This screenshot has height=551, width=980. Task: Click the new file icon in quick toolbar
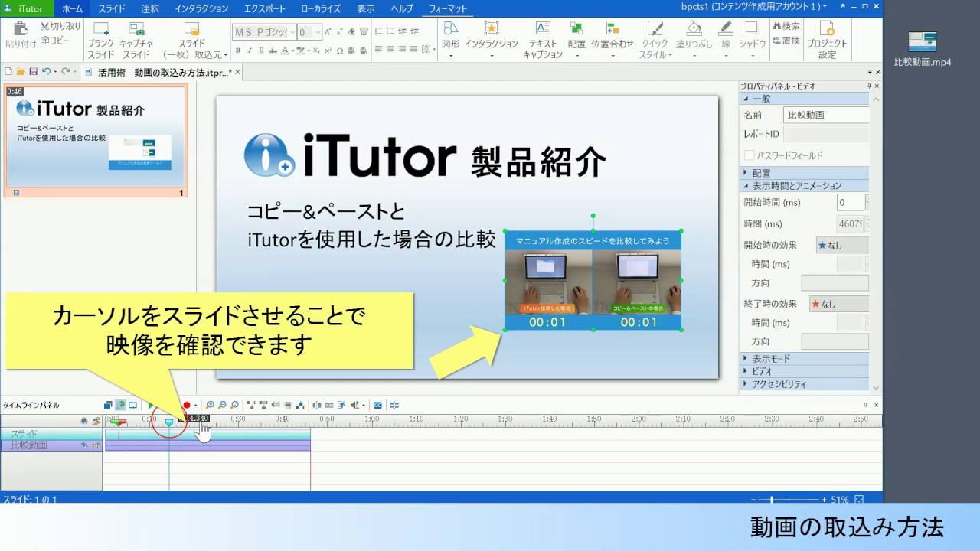pyautogui.click(x=8, y=71)
